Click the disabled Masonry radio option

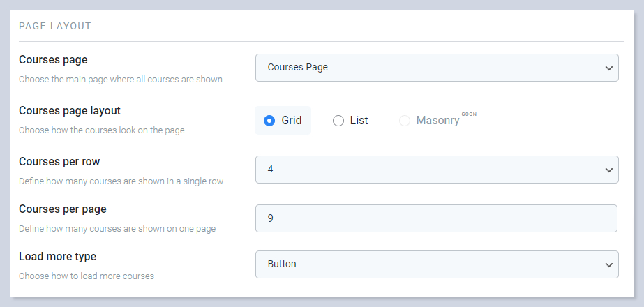pyautogui.click(x=405, y=121)
